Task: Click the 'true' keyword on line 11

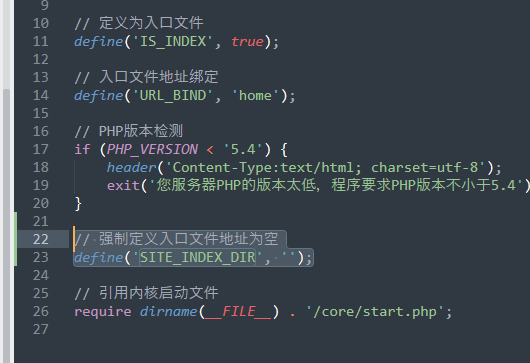Action: point(247,42)
